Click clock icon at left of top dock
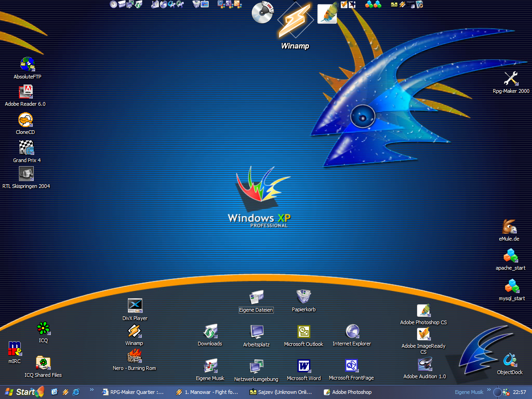The width and height of the screenshot is (532, 399). point(113,5)
